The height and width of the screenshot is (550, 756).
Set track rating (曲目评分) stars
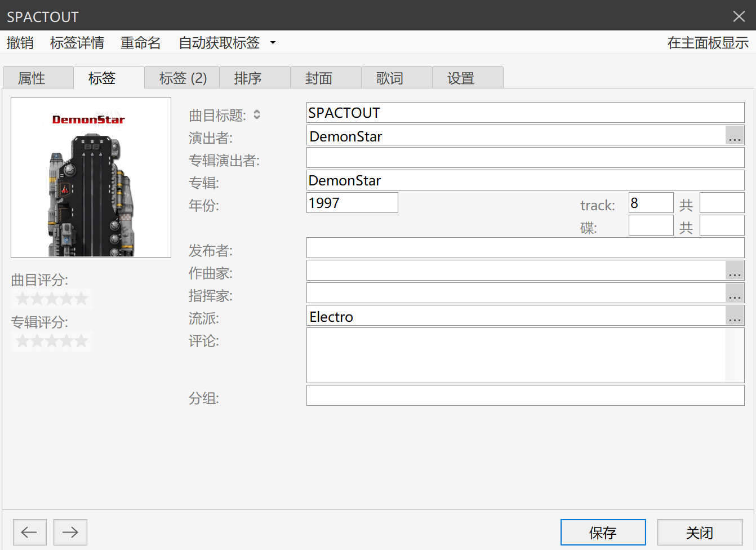click(52, 299)
